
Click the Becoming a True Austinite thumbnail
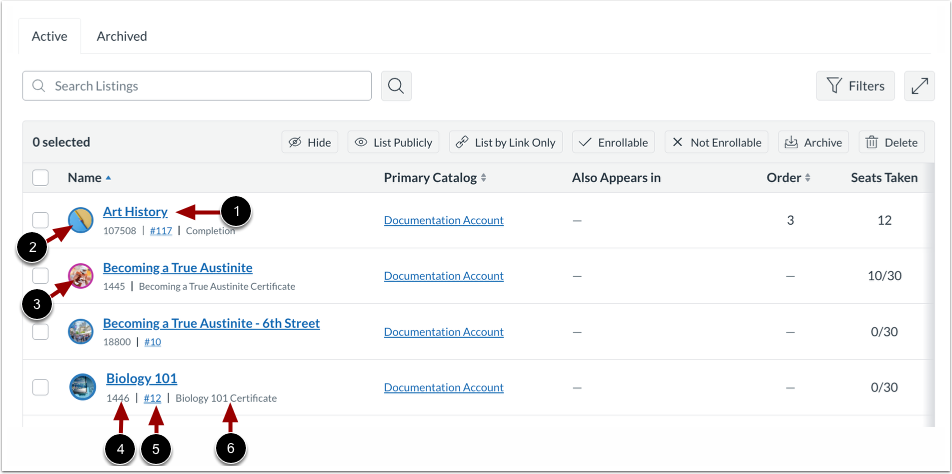(x=81, y=276)
